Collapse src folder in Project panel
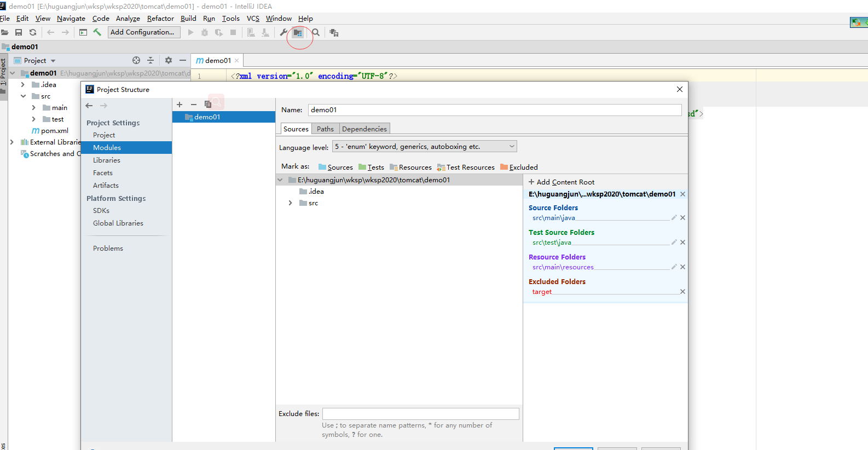 click(x=23, y=96)
